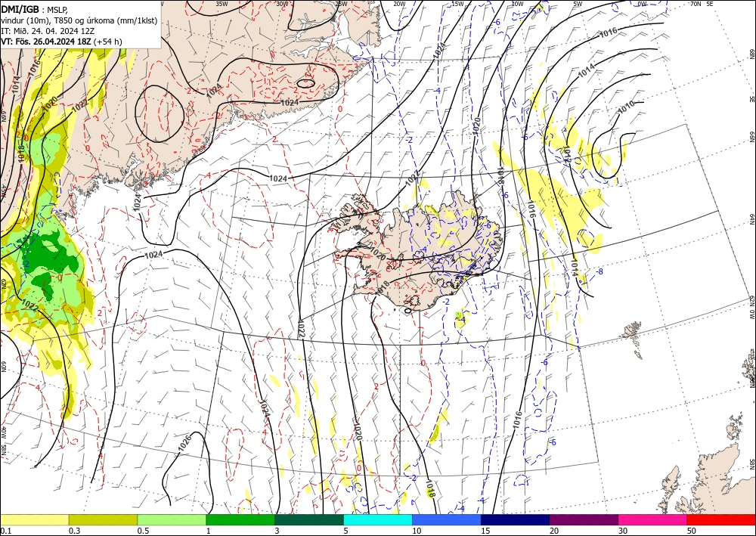Click the '20W' longitude label at top

point(399,4)
